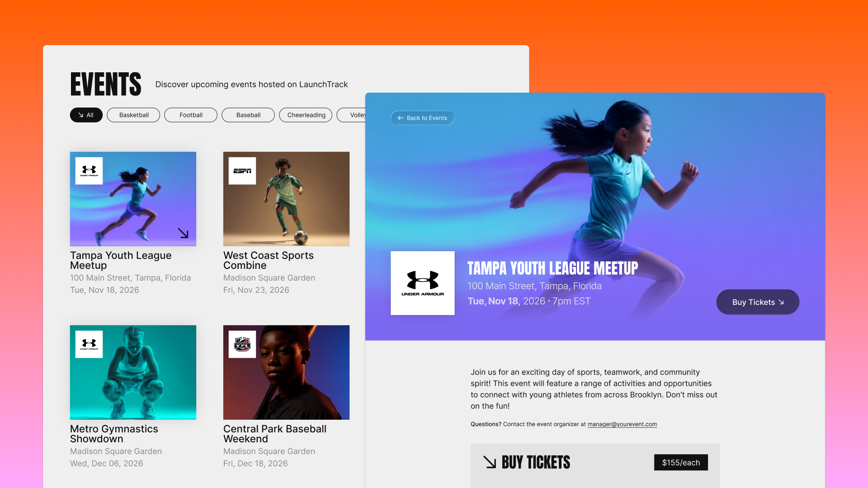Image resolution: width=868 pixels, height=488 pixels.
Task: Filter events by Basketball
Action: point(134,115)
